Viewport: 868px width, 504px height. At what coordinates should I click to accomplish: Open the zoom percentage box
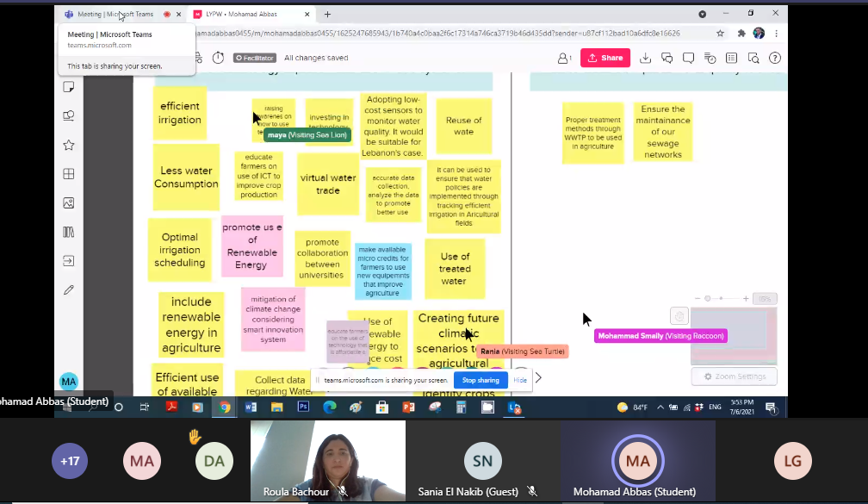coord(765,298)
